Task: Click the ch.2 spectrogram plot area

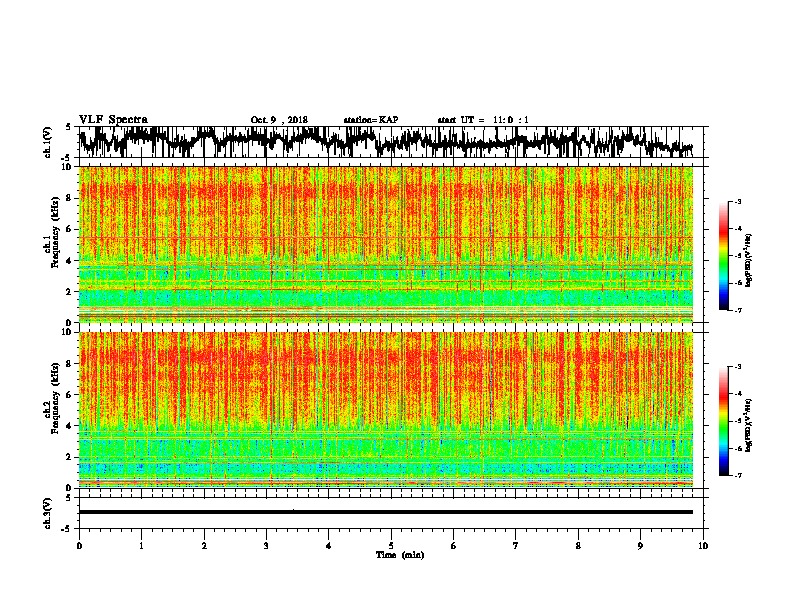Action: (386, 410)
